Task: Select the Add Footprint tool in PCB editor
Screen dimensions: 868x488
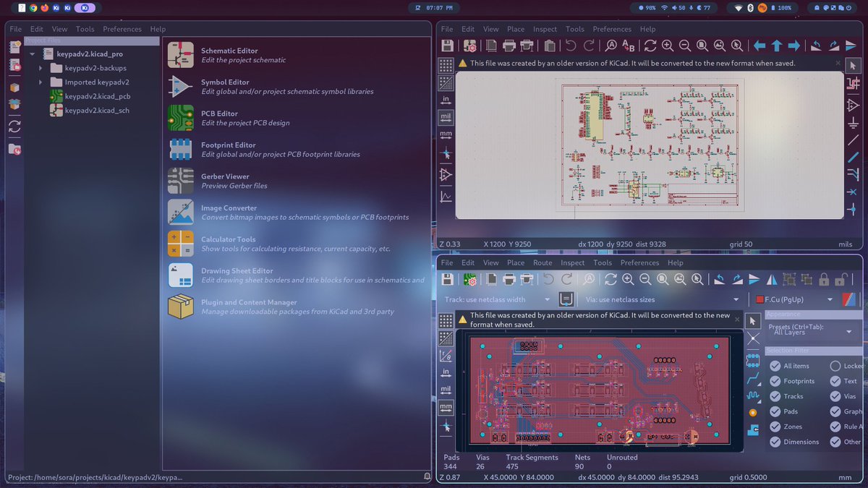Action: [x=753, y=360]
